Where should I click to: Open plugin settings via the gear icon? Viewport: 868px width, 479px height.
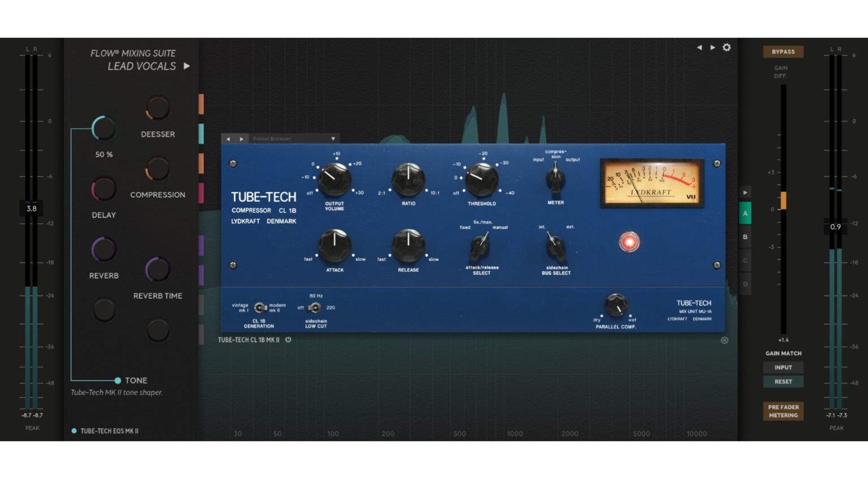(727, 47)
